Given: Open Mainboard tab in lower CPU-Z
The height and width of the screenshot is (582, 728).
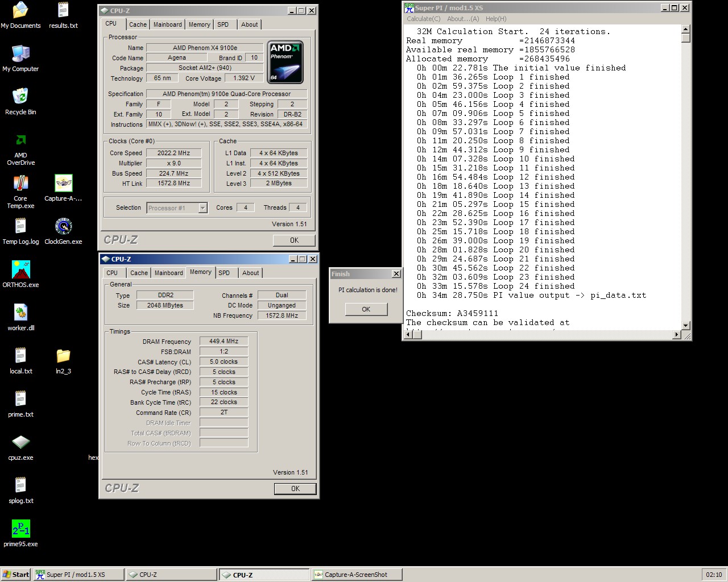Looking at the screenshot, I should point(169,273).
